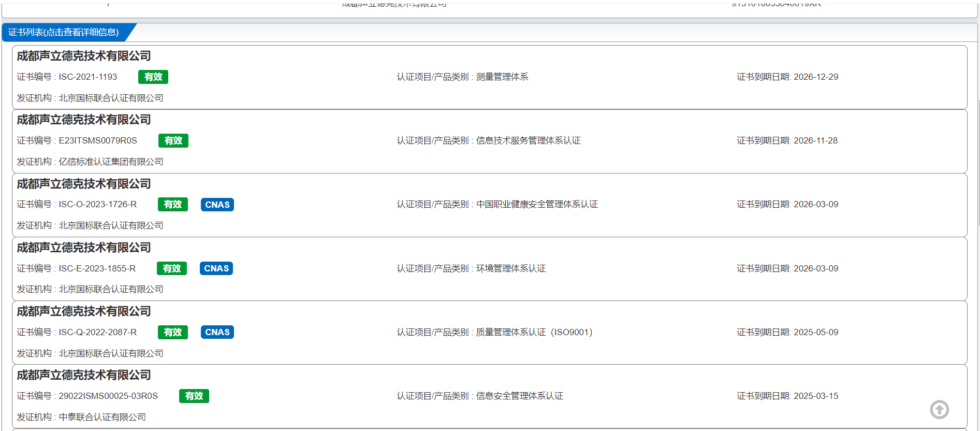
Task: Click issuer 亿信标准认证集团有限公司
Action: click(111, 162)
